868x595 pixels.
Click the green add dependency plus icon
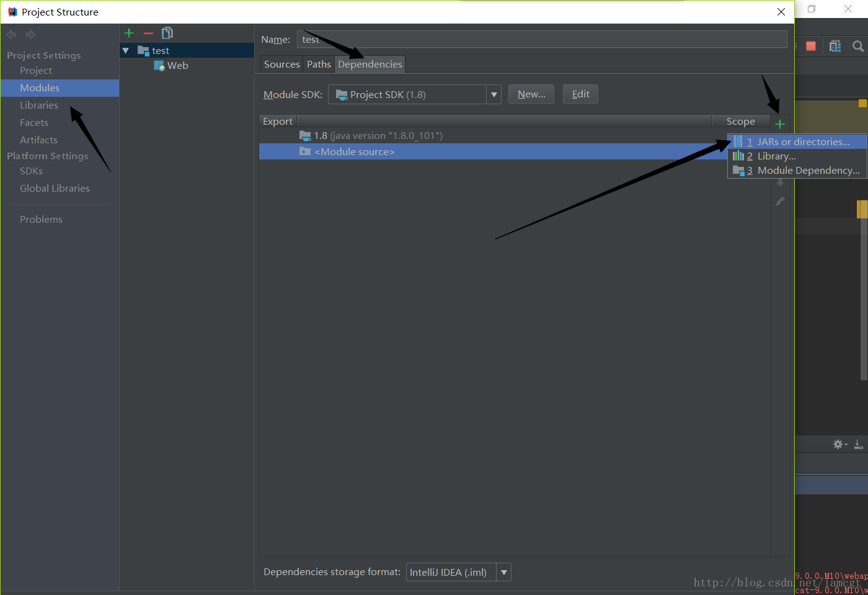pyautogui.click(x=780, y=124)
